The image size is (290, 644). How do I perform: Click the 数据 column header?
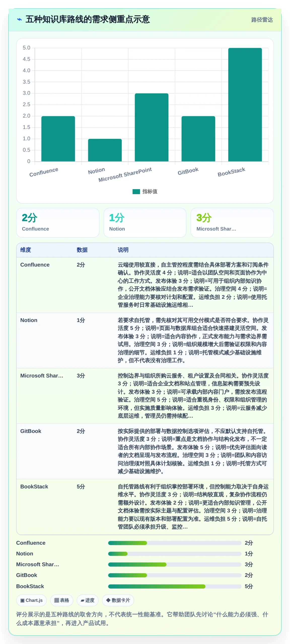tap(82, 250)
